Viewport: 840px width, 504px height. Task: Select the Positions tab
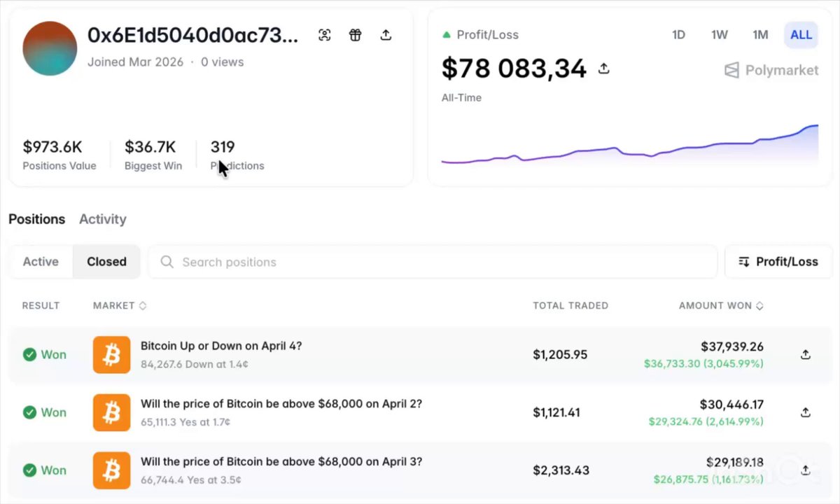(x=36, y=219)
